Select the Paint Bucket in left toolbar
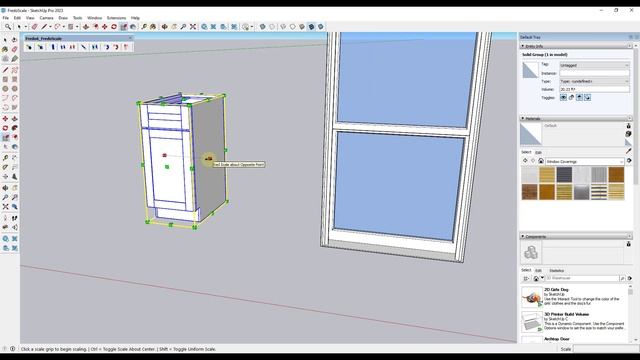Viewport: 640px width, 360px height. [5, 49]
